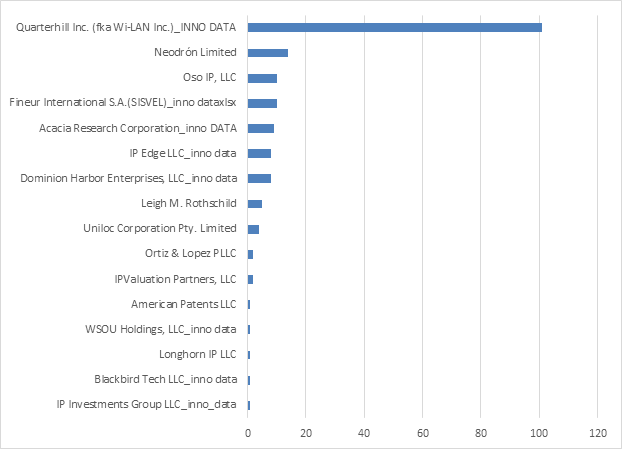
Task: Click the WSOU Holdings, LLC_inno data label
Action: click(161, 329)
